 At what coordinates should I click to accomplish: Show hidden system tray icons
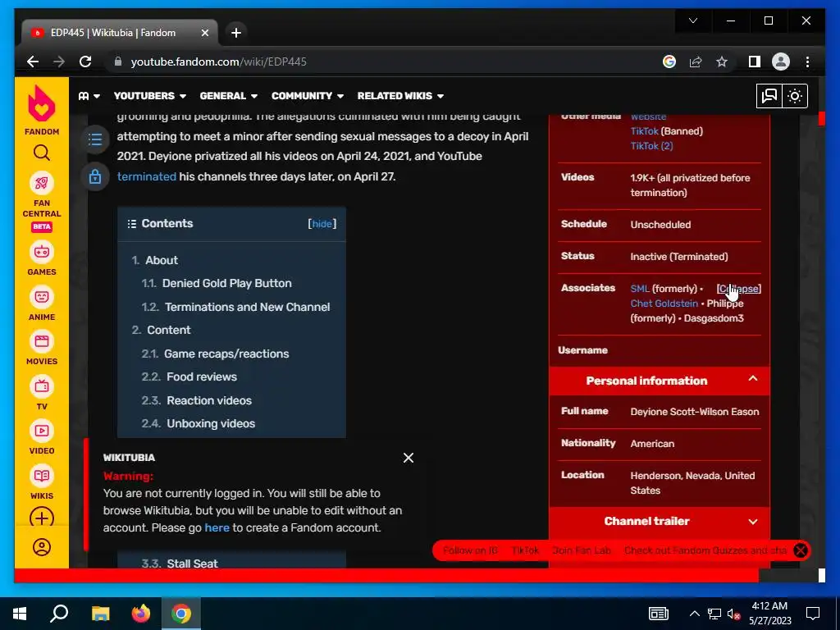click(694, 614)
